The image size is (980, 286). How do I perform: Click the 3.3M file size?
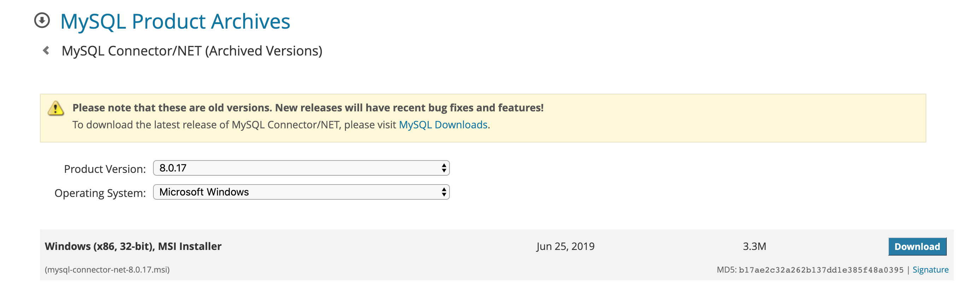pos(755,246)
